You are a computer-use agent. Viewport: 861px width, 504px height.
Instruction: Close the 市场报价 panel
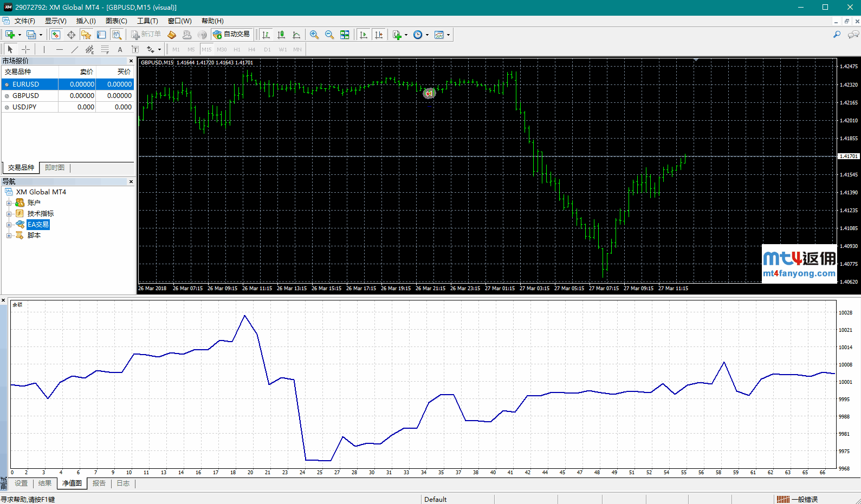click(131, 61)
